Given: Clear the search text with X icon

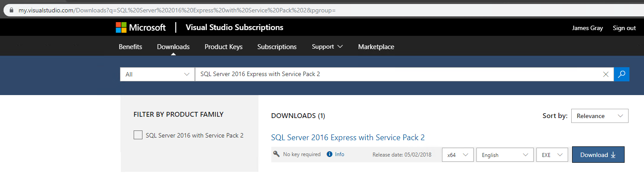Looking at the screenshot, I should [x=606, y=74].
